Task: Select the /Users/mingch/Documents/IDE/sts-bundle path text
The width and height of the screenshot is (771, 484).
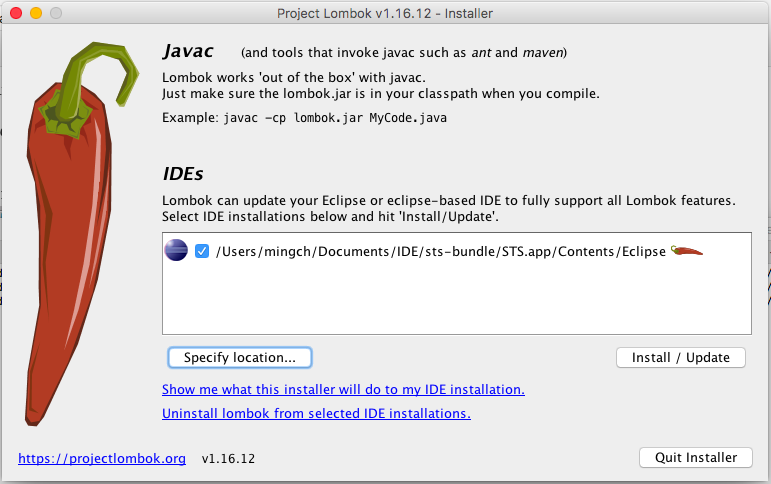Action: coord(441,251)
